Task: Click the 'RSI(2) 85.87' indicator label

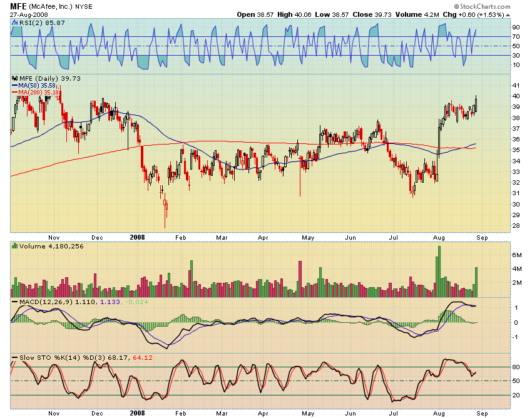Action: click(x=42, y=23)
